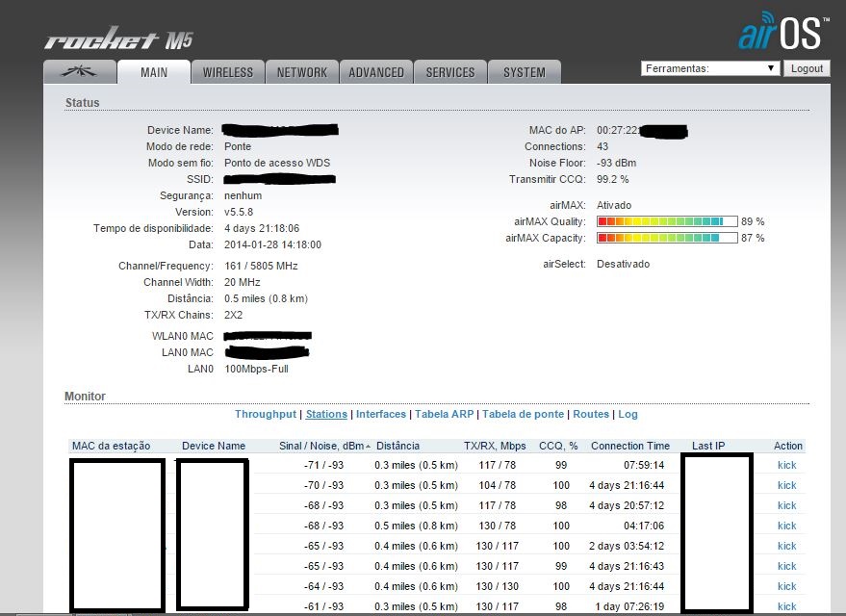Screen dimensions: 846x616
Task: Sort by Distância column header
Action: tap(397, 446)
